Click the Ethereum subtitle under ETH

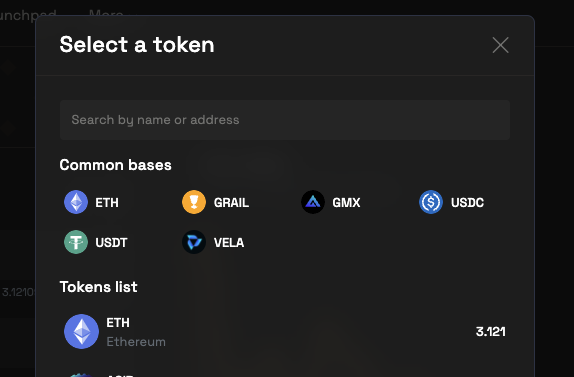(x=136, y=342)
